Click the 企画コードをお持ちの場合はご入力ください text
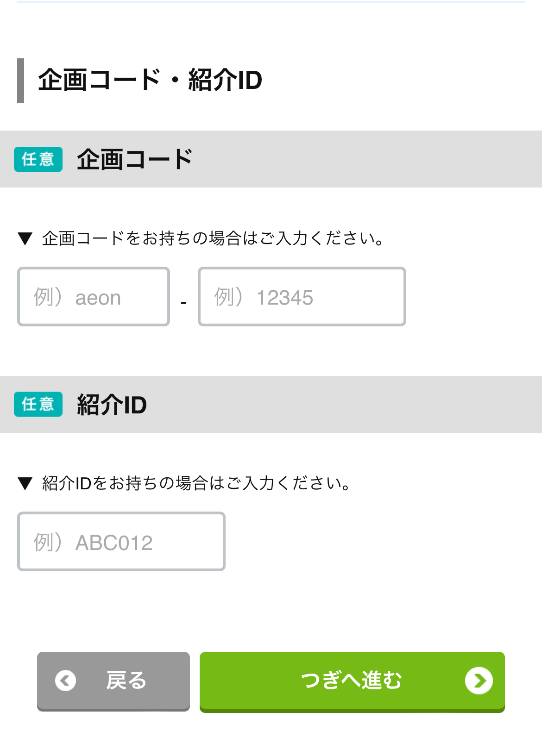 tap(213, 238)
